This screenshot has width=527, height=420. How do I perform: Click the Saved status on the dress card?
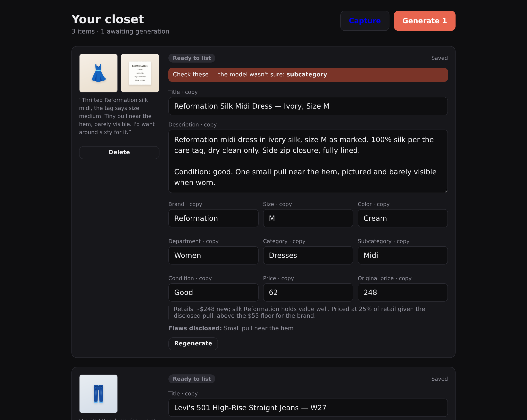[439, 58]
